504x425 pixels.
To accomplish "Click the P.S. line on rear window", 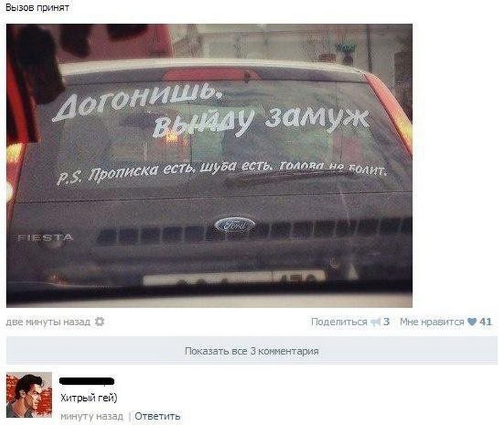I will click(x=222, y=172).
